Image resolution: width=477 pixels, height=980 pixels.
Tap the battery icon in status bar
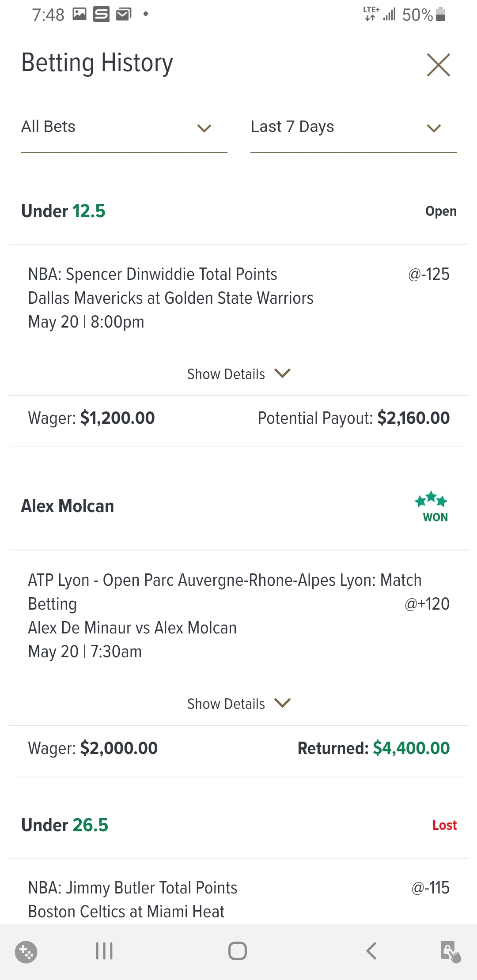pos(440,15)
